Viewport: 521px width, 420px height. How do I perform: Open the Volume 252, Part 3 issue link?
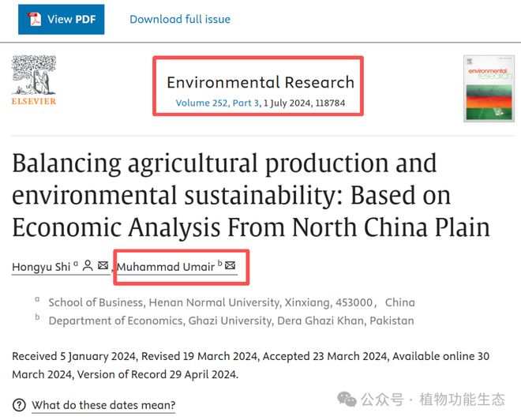tap(217, 103)
